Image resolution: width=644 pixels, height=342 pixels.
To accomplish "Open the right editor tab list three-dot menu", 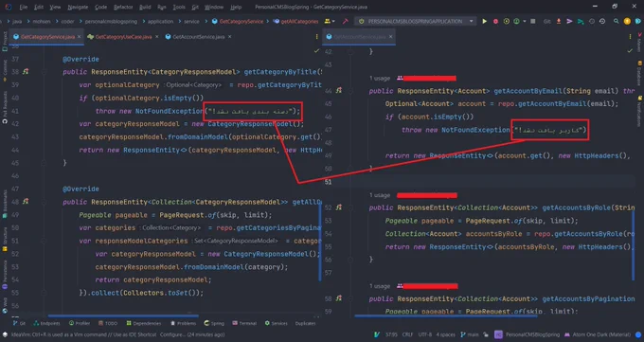I will 630,37.
